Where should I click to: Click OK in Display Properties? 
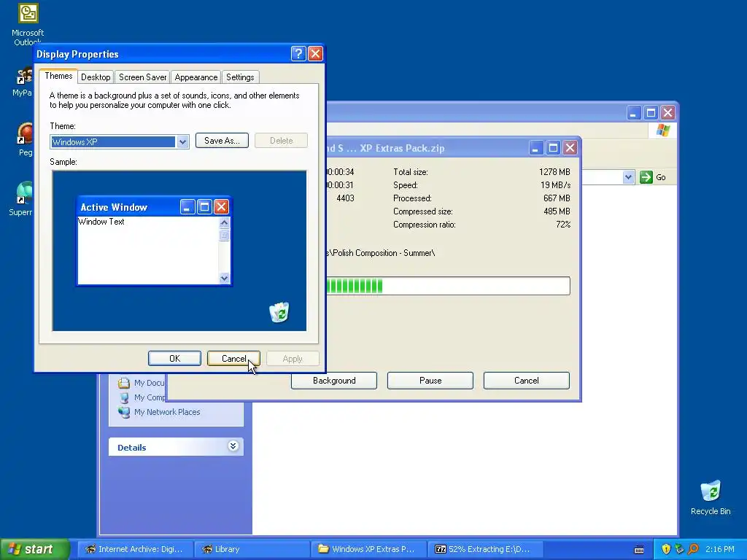pos(174,359)
